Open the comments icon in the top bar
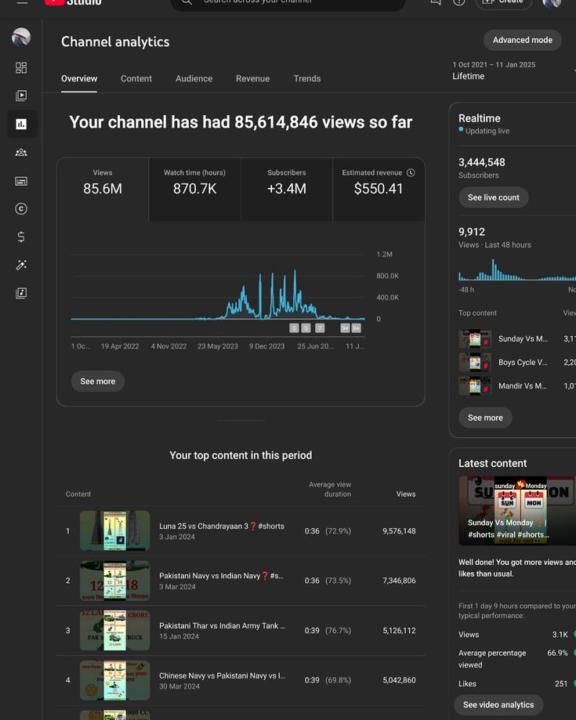This screenshot has width=576, height=720. pos(435,2)
